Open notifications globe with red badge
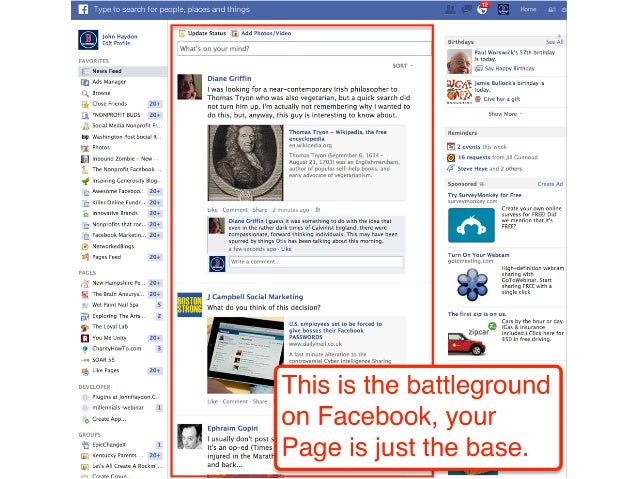Viewport: 638px width, 479px height. (x=483, y=9)
